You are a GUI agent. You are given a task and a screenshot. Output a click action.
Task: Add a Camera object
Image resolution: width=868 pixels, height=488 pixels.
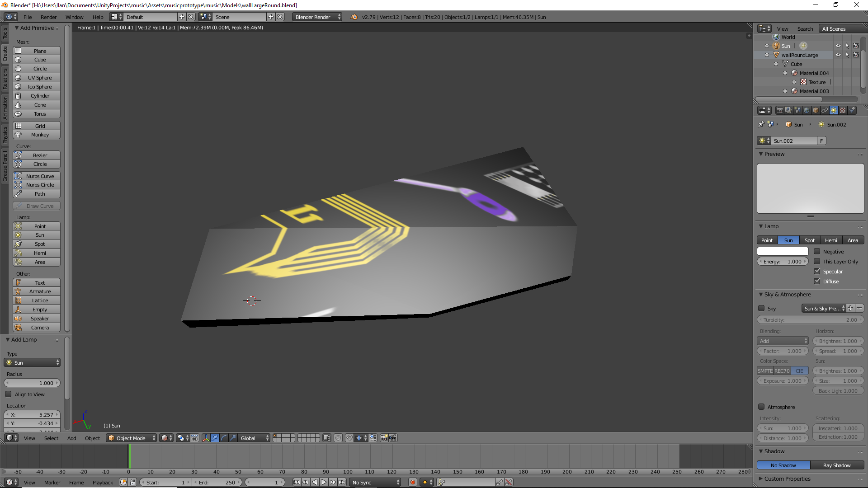point(37,328)
